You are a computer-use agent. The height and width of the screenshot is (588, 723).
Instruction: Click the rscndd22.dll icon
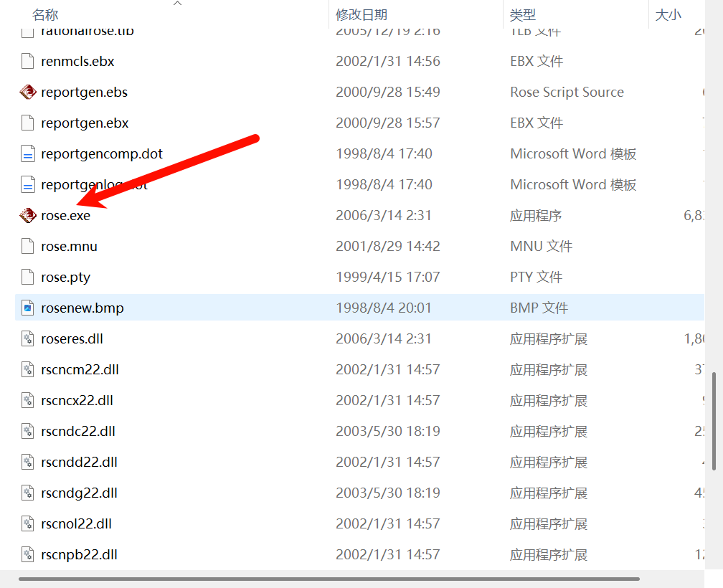(x=28, y=463)
